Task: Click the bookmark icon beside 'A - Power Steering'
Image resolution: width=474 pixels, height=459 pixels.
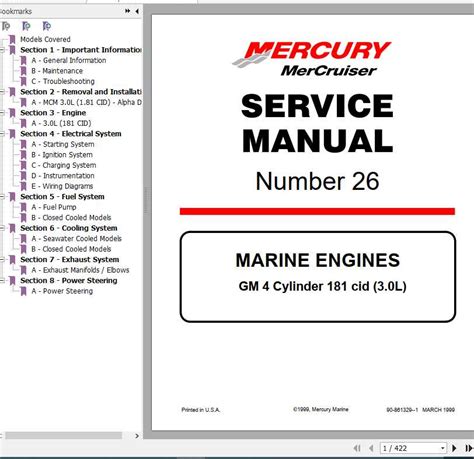Action: pos(23,291)
